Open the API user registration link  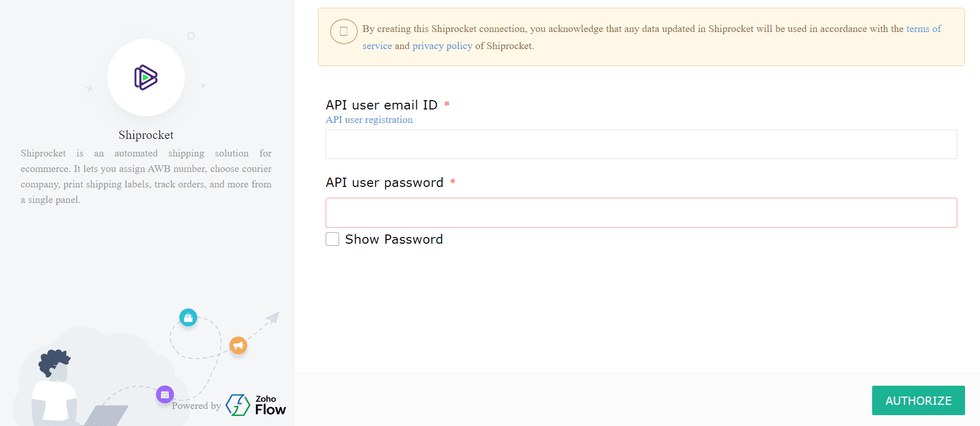pos(369,120)
